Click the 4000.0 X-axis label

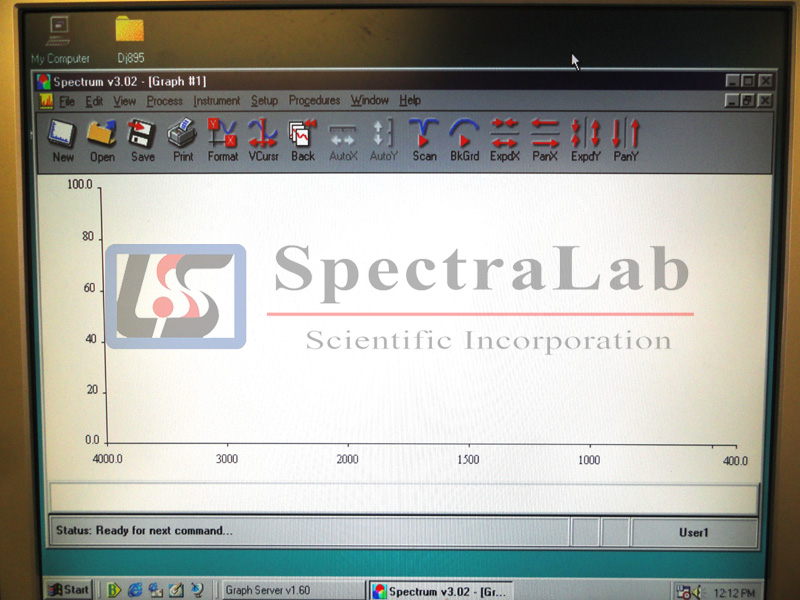(107, 459)
